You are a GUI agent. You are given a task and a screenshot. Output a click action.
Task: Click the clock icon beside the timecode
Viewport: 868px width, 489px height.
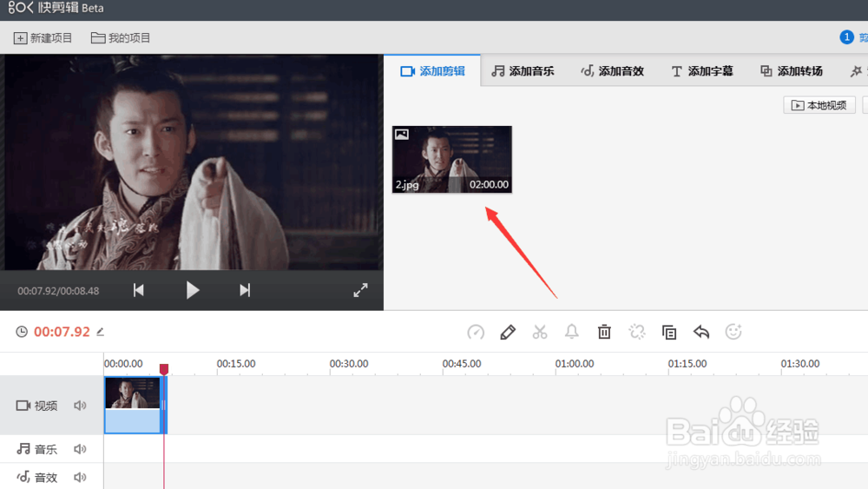[22, 332]
